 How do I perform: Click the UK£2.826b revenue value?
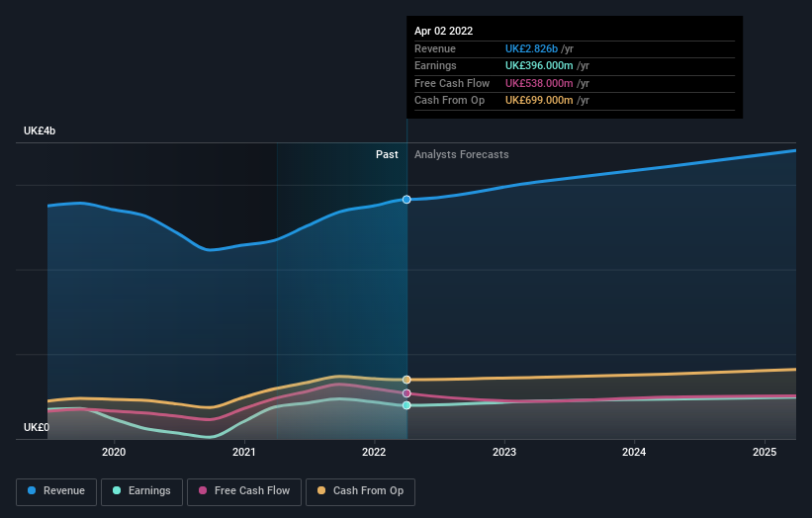point(531,48)
